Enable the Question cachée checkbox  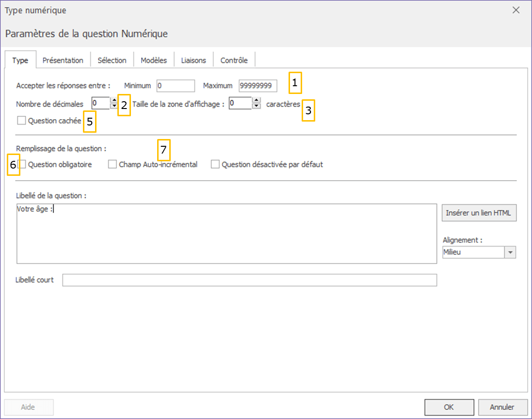pyautogui.click(x=21, y=120)
